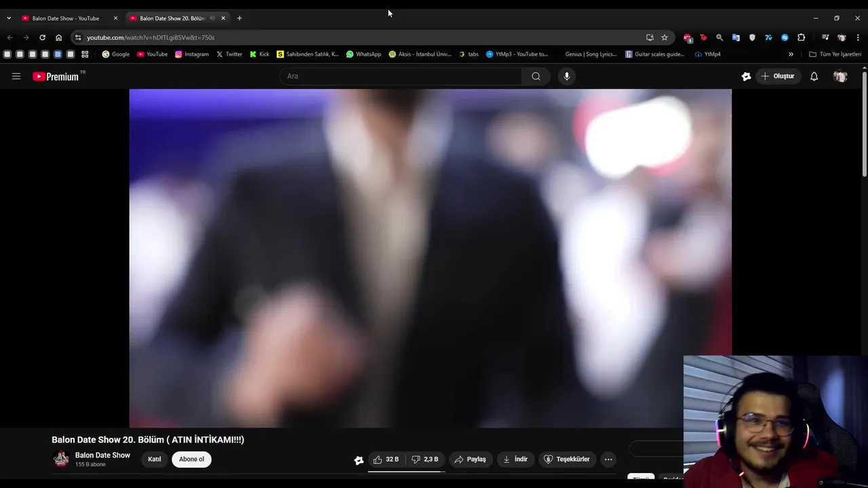The image size is (868, 488).
Task: Go back to the previous page
Action: pyautogui.click(x=9, y=37)
